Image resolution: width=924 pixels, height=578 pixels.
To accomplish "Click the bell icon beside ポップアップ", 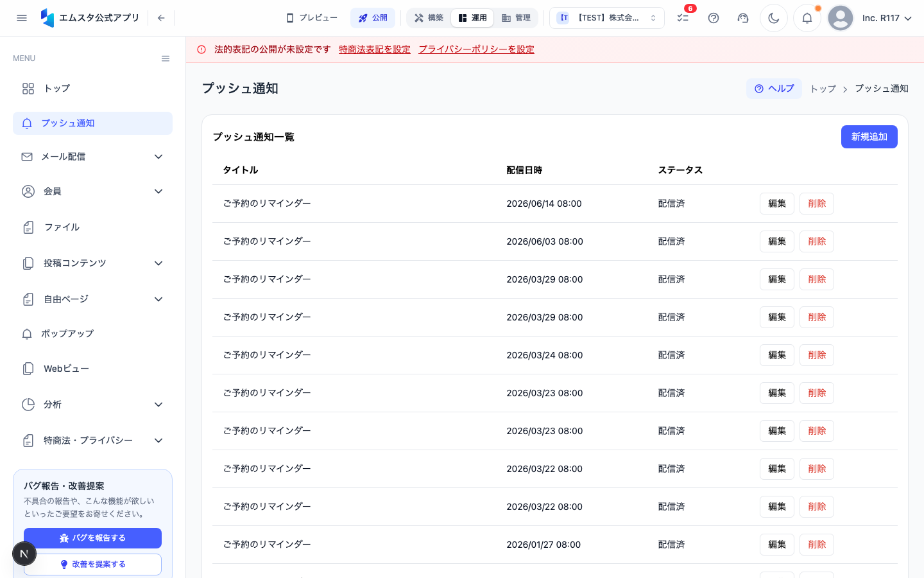I will point(27,334).
